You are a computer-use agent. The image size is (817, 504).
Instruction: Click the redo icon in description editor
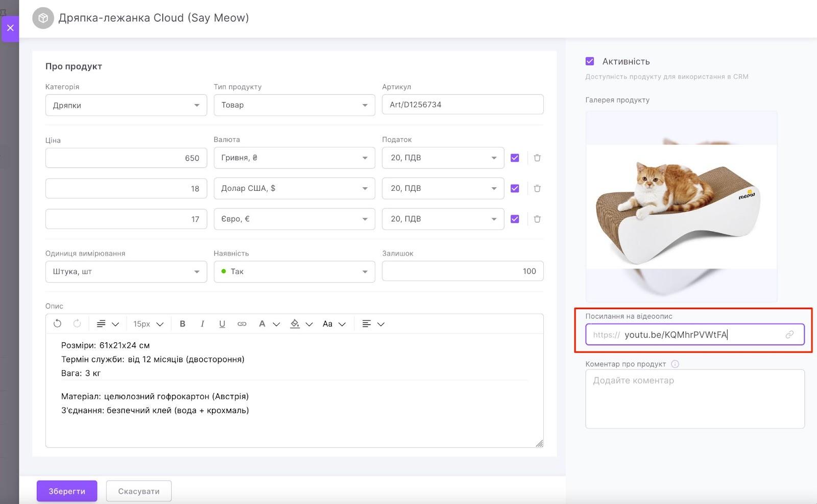pyautogui.click(x=77, y=324)
